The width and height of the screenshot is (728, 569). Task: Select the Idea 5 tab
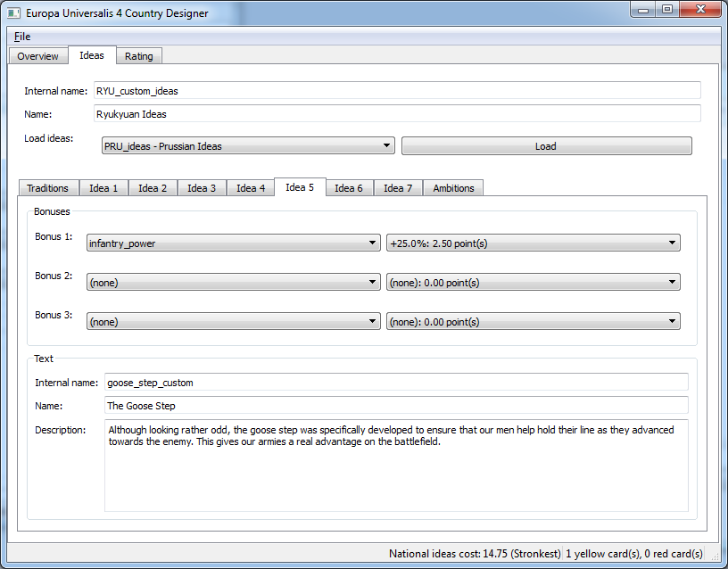click(300, 187)
